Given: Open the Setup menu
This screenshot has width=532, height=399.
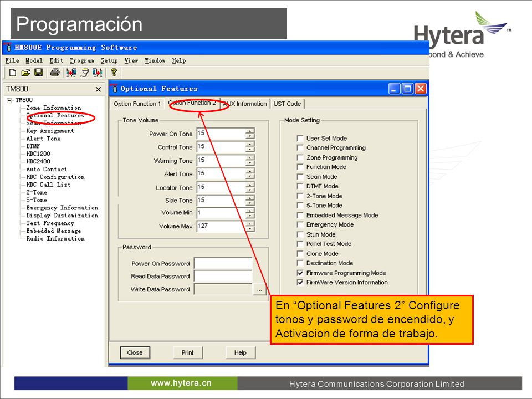Looking at the screenshot, I should coord(109,61).
